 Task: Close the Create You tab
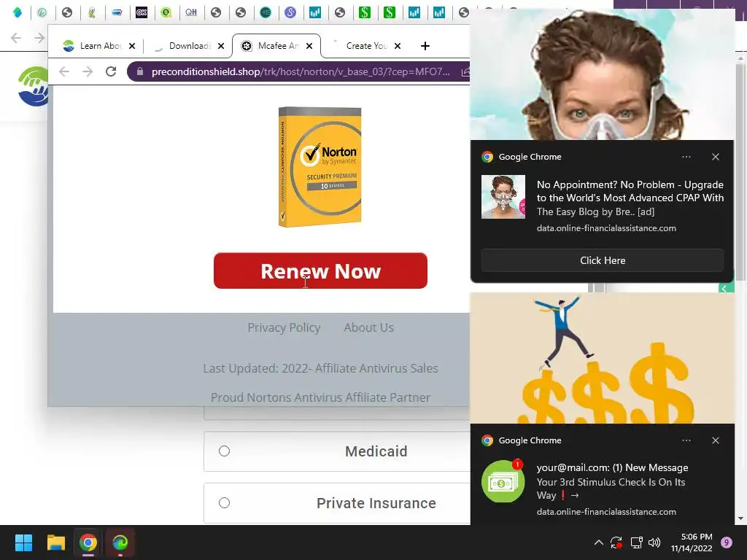click(x=398, y=46)
